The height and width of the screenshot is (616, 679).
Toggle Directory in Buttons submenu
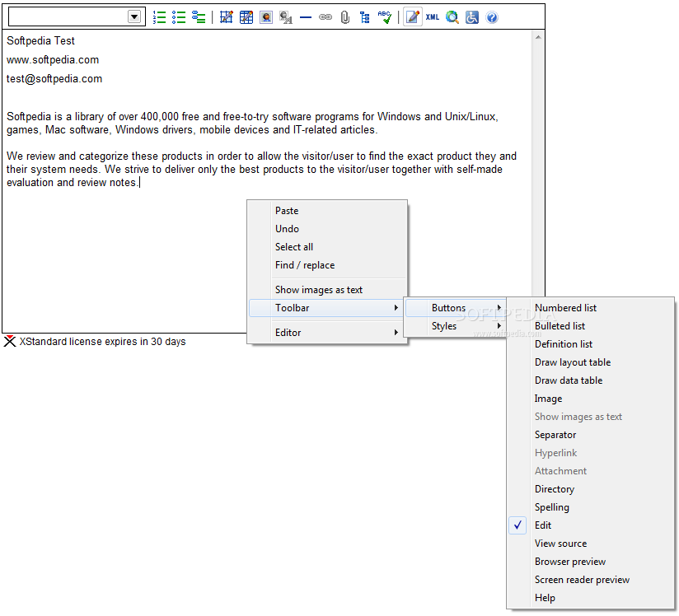[x=590, y=489]
